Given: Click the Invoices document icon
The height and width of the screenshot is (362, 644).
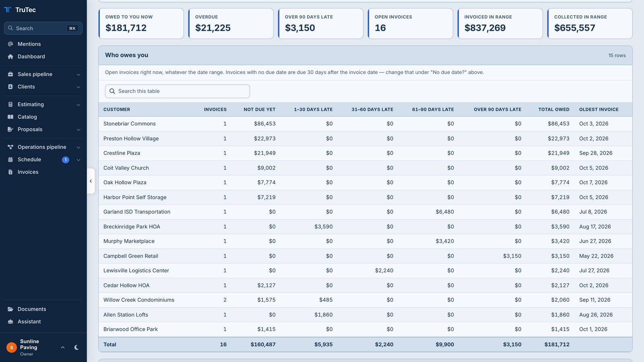Looking at the screenshot, I should click(x=10, y=172).
